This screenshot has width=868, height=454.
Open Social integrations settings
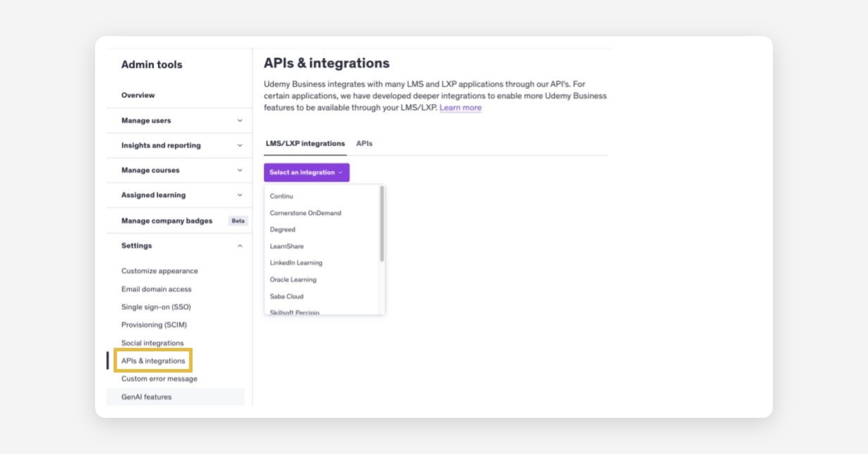(x=152, y=343)
